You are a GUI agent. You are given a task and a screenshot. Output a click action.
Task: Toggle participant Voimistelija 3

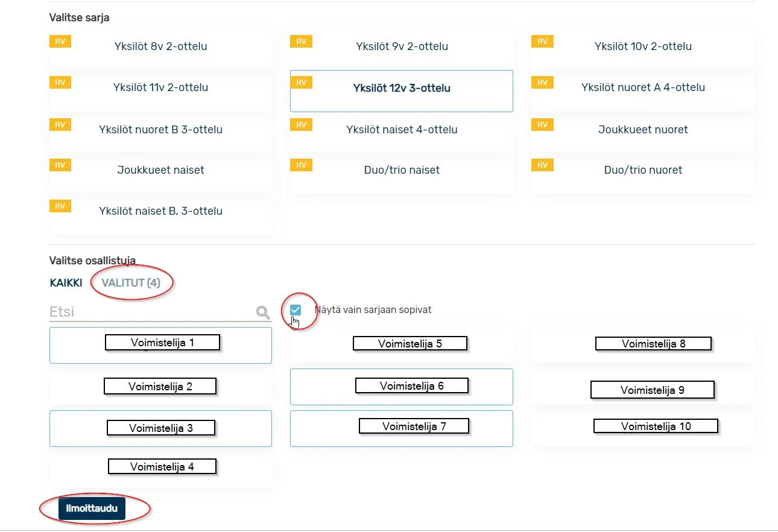coord(160,428)
